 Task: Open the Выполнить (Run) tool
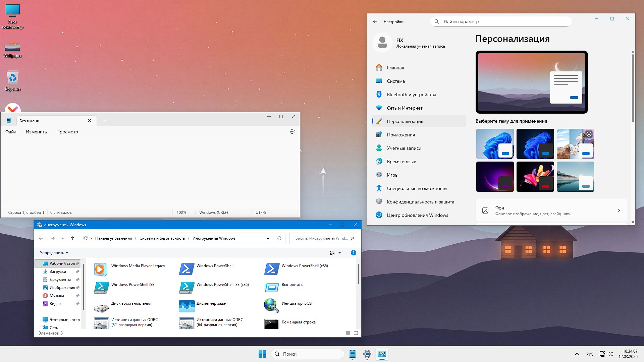click(x=292, y=284)
